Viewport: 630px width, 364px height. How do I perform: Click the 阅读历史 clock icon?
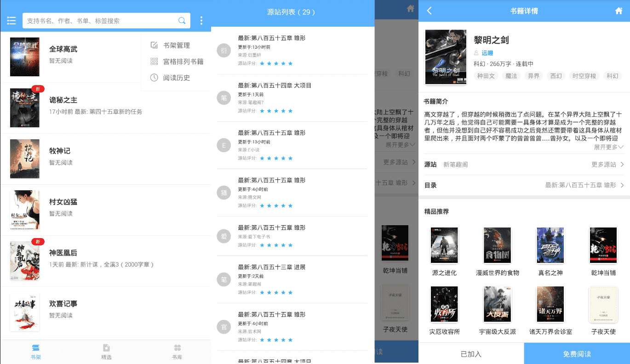pos(154,78)
